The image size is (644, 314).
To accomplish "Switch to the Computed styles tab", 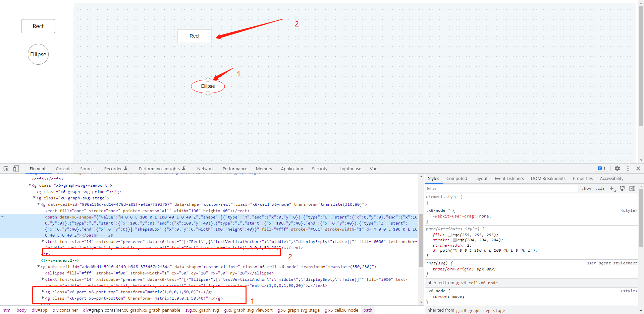I will point(457,179).
